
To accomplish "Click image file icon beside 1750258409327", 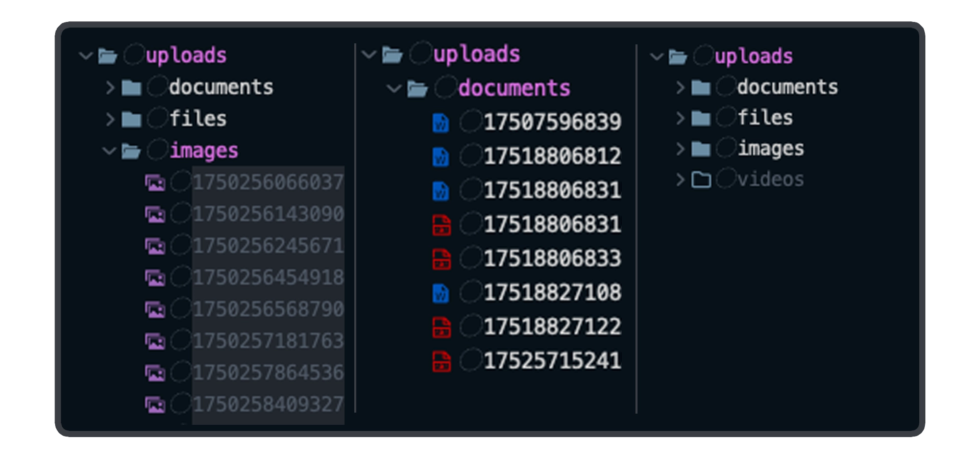I will pos(155,404).
